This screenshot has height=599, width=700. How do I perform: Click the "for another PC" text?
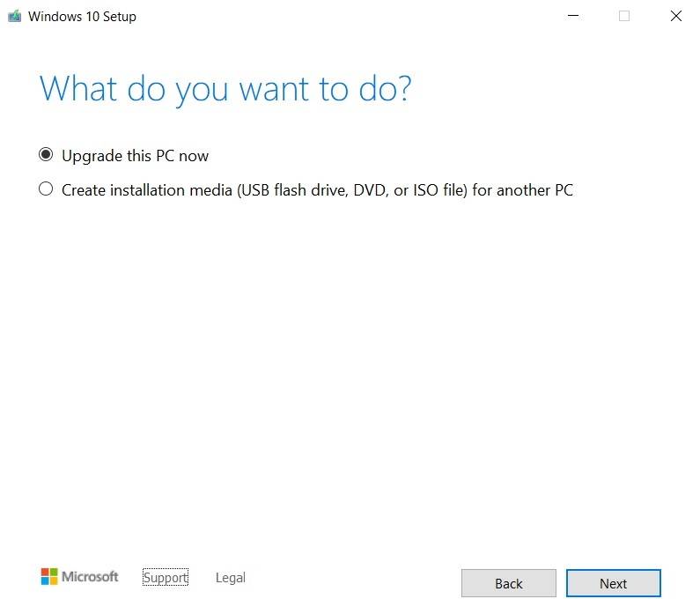523,190
